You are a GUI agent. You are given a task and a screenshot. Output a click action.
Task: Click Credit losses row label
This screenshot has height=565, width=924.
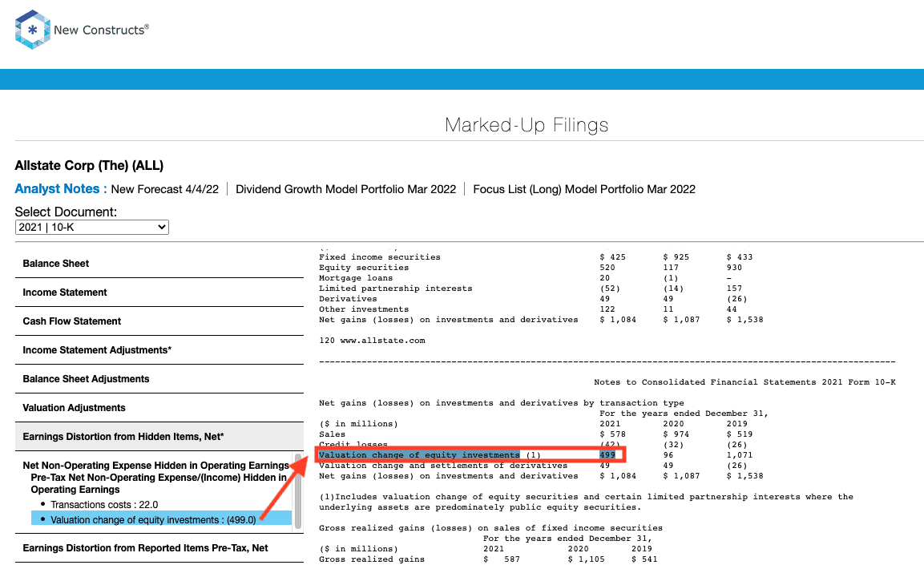353,445
